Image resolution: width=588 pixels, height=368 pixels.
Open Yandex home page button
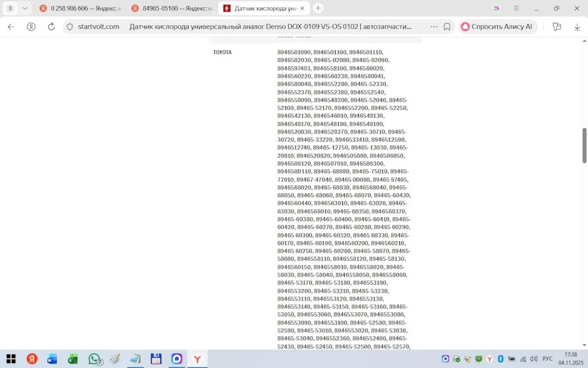click(x=31, y=26)
